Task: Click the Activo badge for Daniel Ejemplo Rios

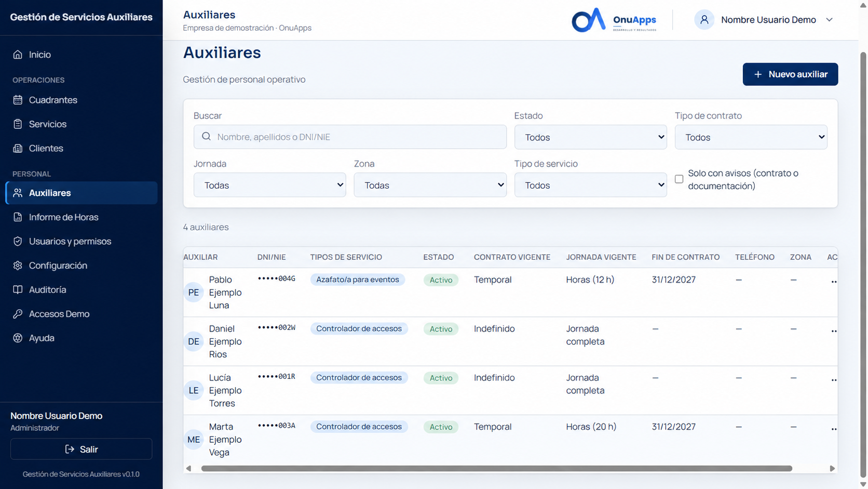Action: click(x=441, y=329)
